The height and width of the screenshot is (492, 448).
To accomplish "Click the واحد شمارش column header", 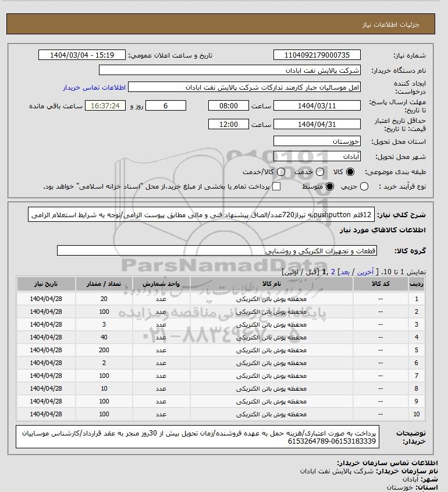I will 161,284.
